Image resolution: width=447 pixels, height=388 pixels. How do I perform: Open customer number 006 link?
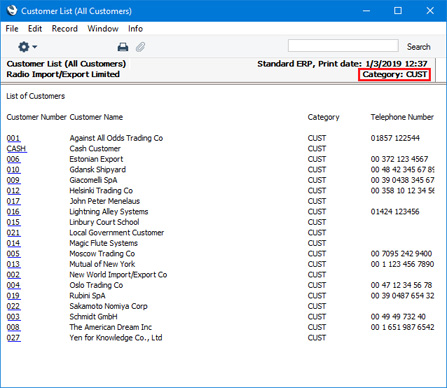pyautogui.click(x=13, y=159)
